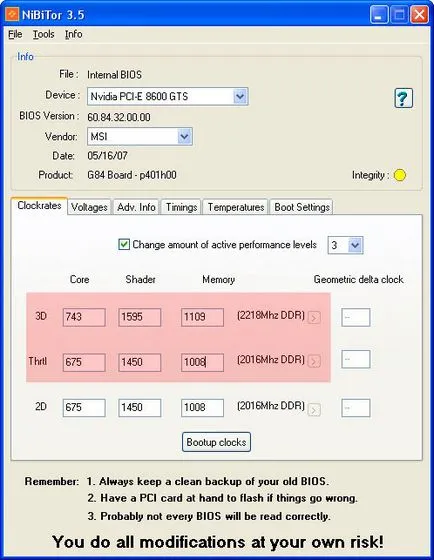Switch to the Clockrates tab

(x=39, y=206)
